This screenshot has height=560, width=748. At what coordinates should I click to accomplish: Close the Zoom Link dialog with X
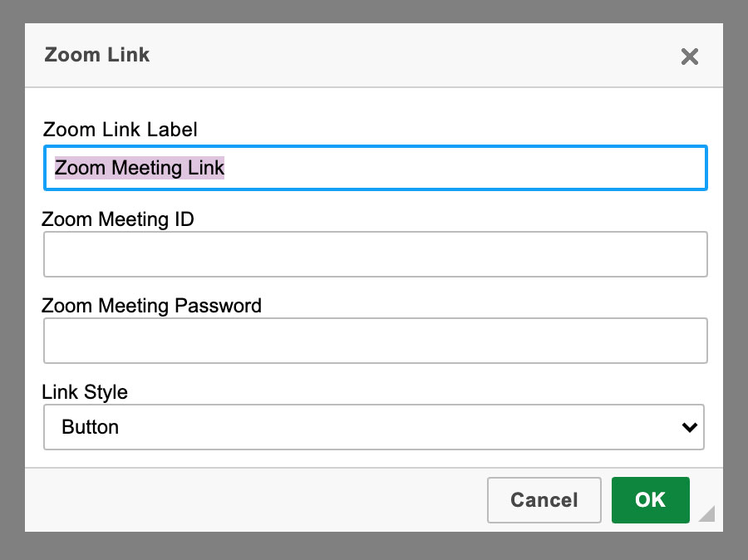[689, 56]
